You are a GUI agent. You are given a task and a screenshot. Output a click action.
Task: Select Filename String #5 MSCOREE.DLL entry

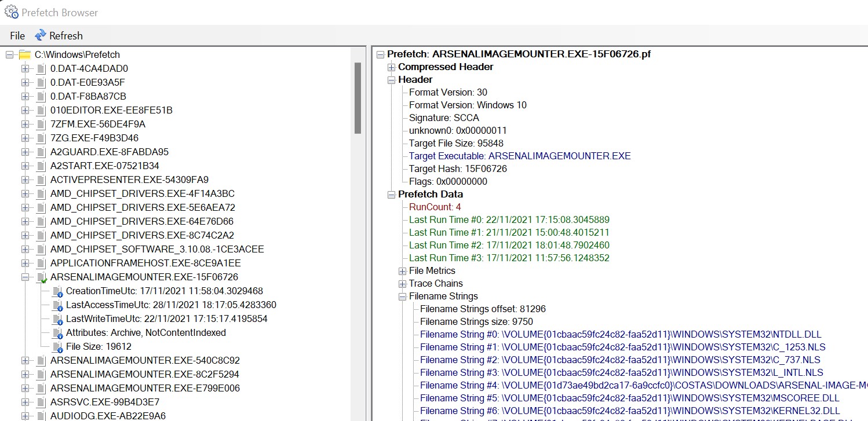click(630, 398)
